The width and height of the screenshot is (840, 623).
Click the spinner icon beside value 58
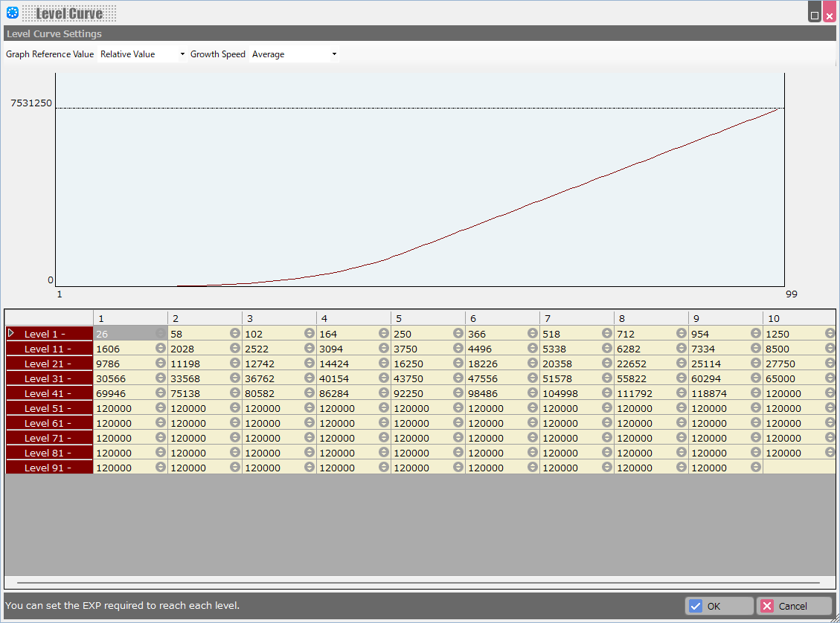pyautogui.click(x=235, y=334)
